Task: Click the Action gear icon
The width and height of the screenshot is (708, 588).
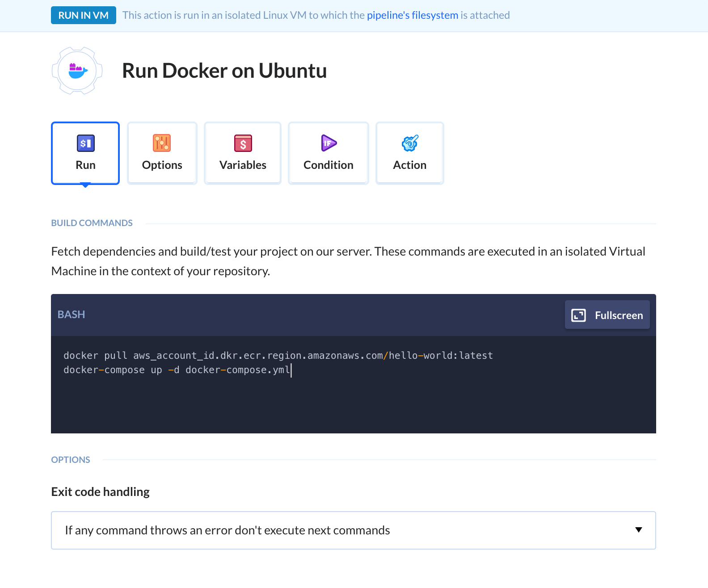Action: pos(410,143)
